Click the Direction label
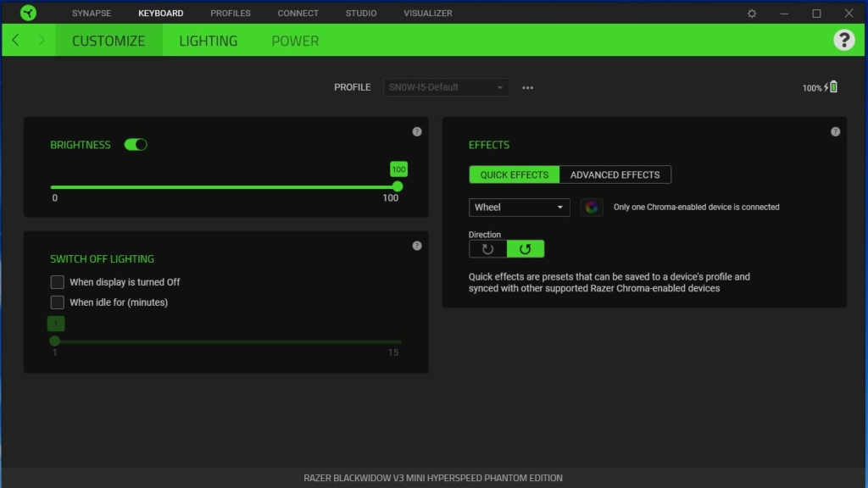The height and width of the screenshot is (488, 868). pos(484,235)
